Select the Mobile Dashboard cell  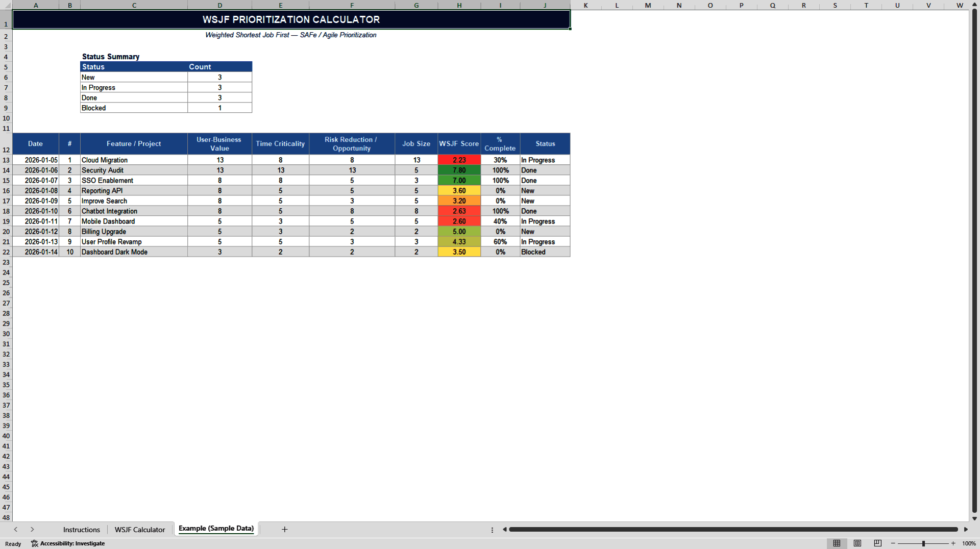coord(134,221)
